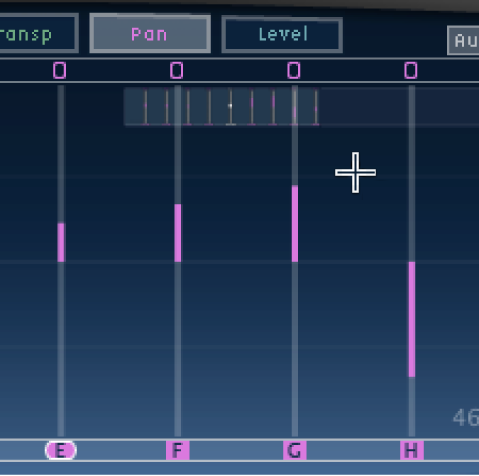Click the partially visible Au button

pos(463,41)
